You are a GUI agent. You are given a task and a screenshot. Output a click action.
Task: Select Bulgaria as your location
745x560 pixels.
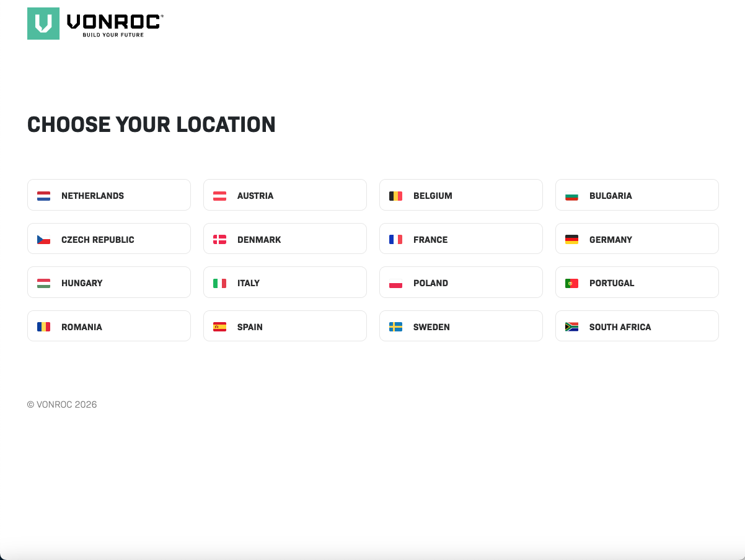click(637, 195)
